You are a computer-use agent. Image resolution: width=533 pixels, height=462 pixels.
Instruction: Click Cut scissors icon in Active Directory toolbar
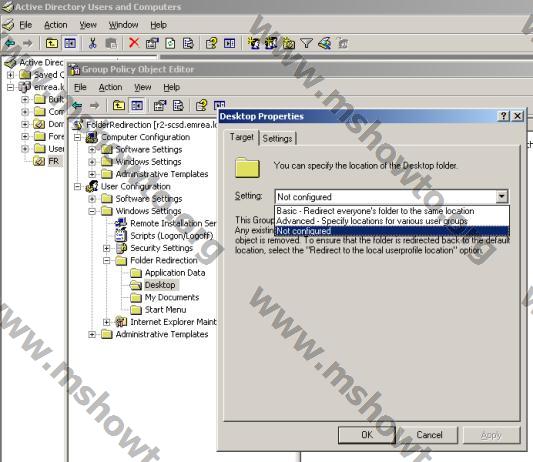coord(92,43)
